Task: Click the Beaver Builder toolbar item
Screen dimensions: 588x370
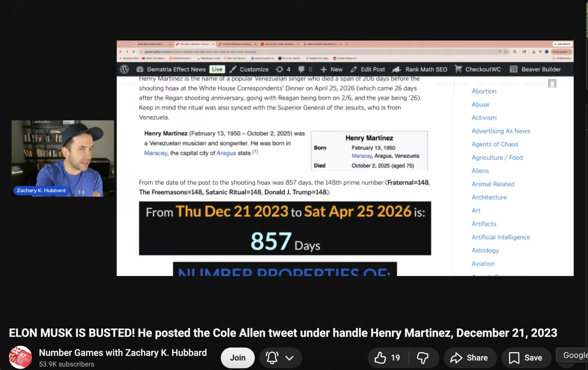Action: (536, 69)
